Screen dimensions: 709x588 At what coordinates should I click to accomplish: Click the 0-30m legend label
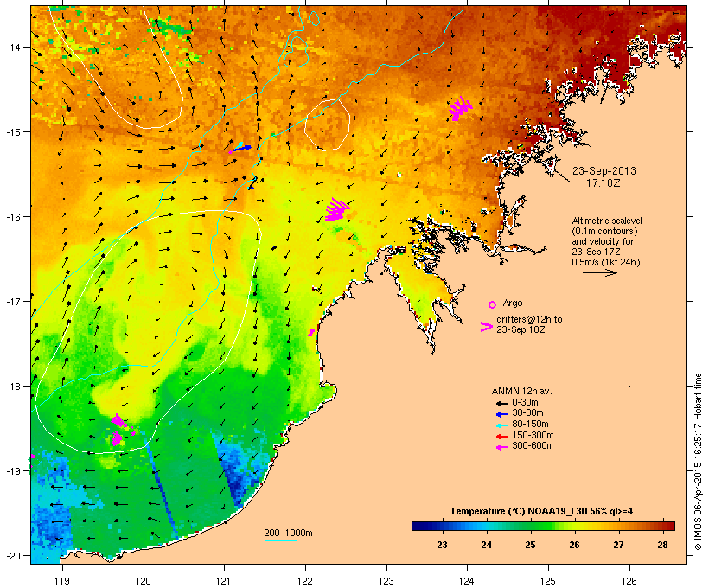tap(525, 403)
